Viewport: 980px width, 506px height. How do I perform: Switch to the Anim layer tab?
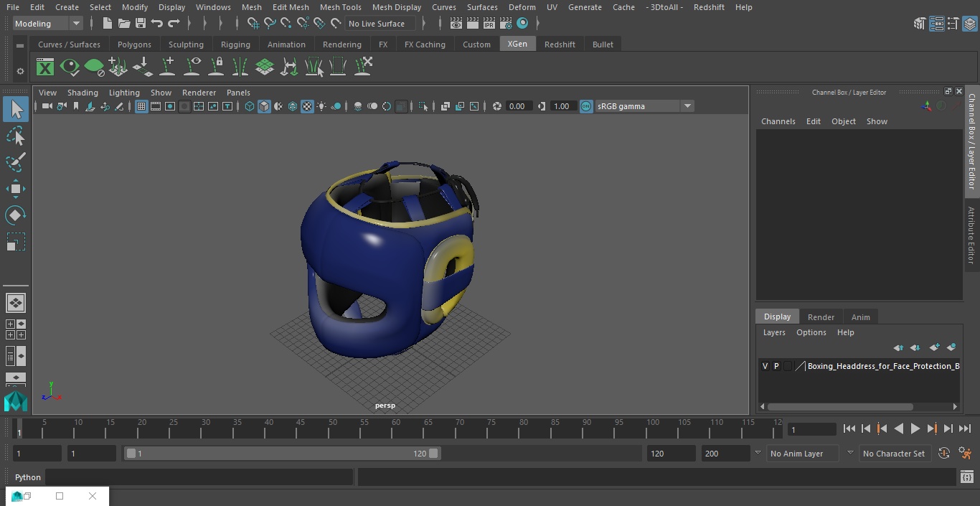point(860,317)
